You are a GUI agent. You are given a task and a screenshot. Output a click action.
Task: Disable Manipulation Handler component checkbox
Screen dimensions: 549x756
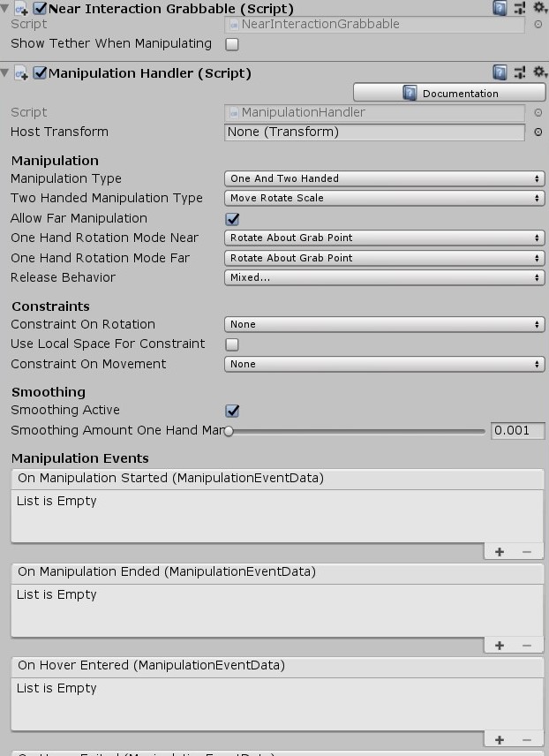click(40, 72)
